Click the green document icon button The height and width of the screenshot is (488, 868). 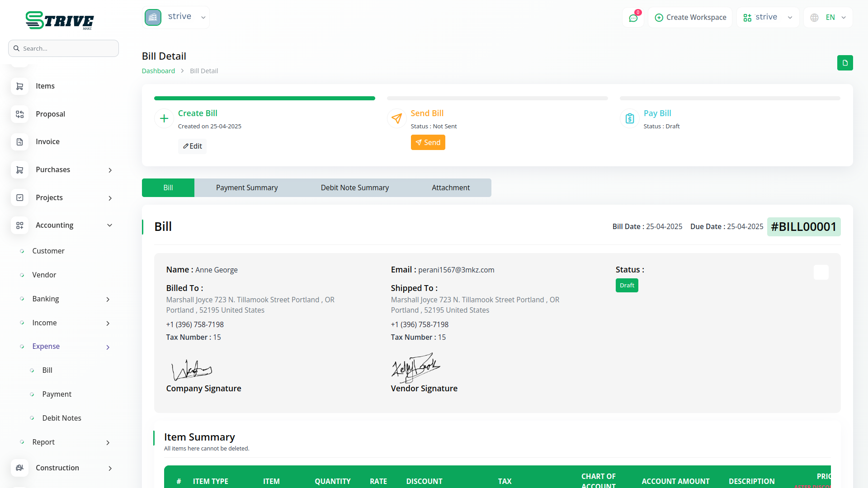point(844,63)
